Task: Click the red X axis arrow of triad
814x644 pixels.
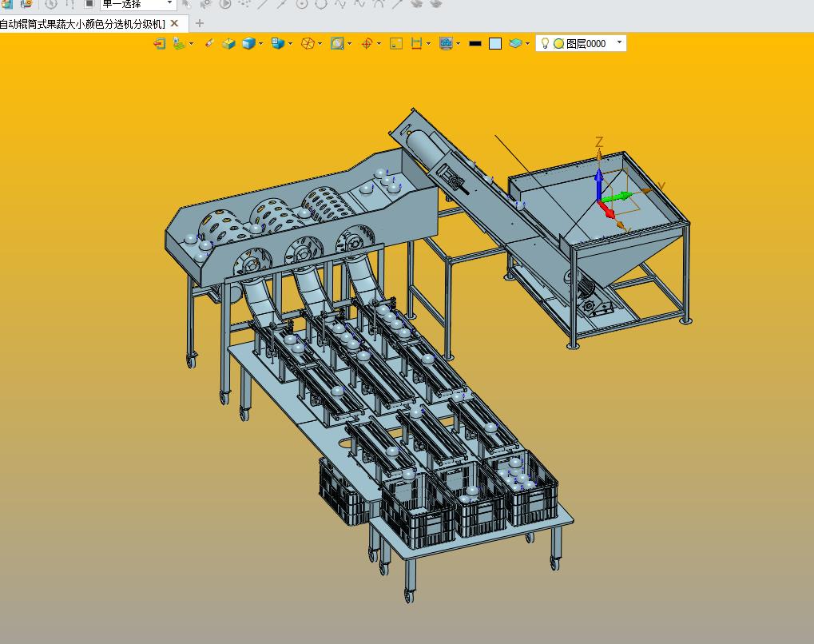Action: click(606, 210)
